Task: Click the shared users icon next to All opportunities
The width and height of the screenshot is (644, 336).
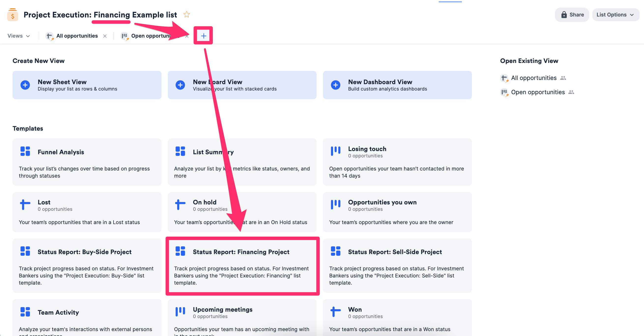Action: click(x=563, y=78)
